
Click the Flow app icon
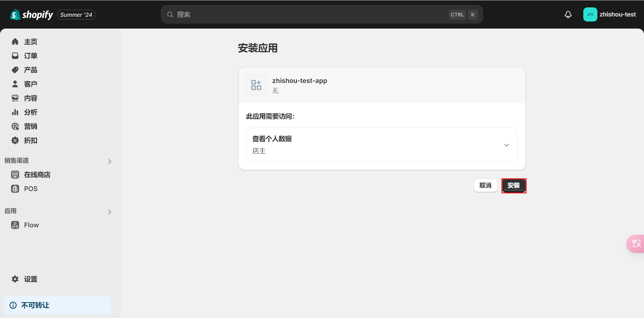15,225
